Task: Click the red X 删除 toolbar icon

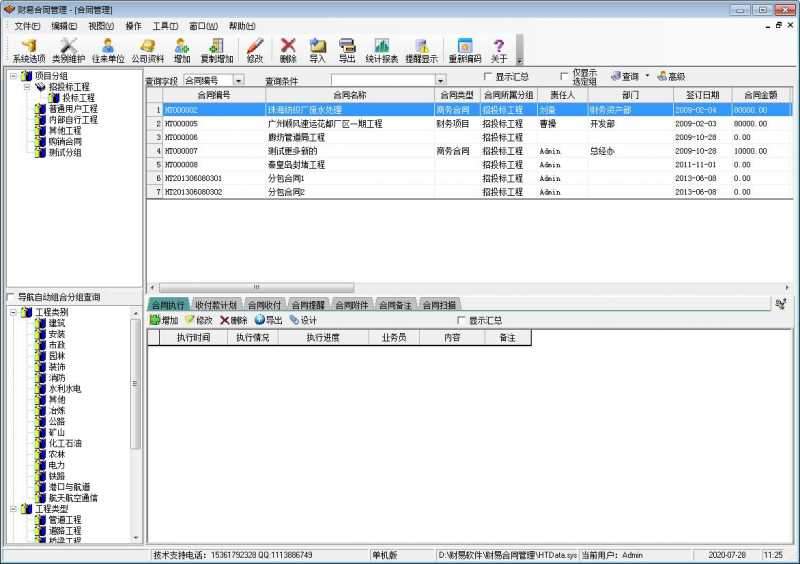Action: tap(288, 50)
